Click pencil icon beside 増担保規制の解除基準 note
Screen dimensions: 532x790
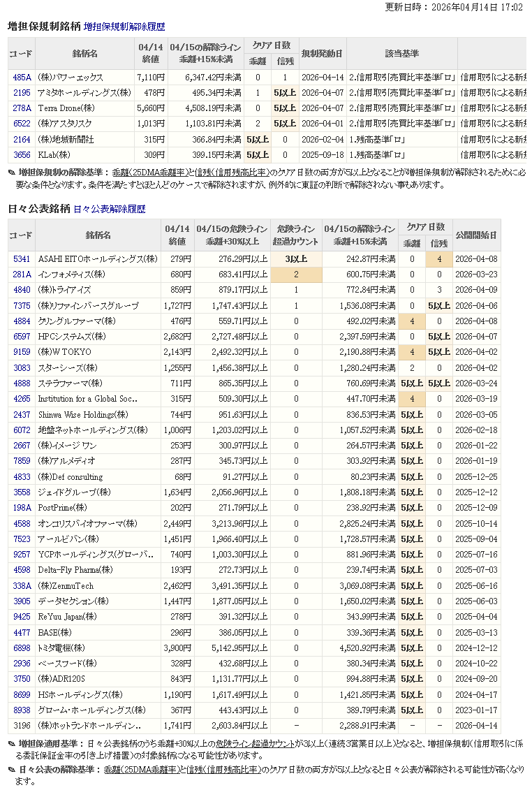(x=11, y=172)
